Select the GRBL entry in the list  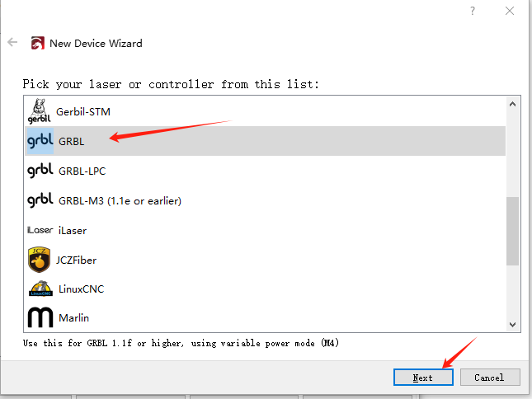click(265, 141)
